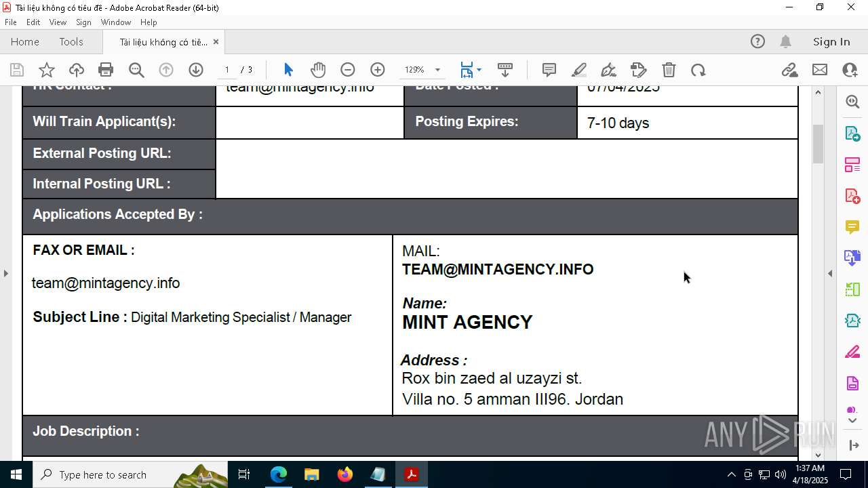Open the Sign menu

(83, 22)
